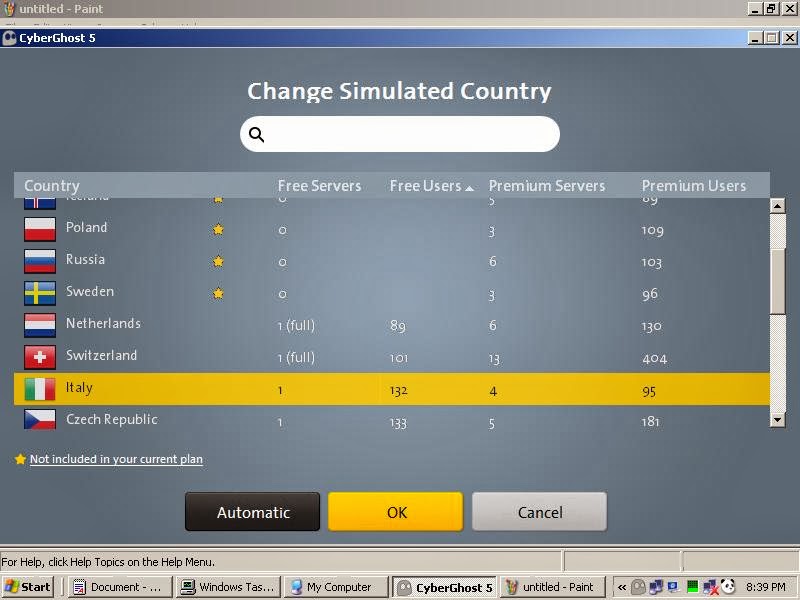The image size is (800, 600).
Task: Click the search magnifier icon
Action: tap(256, 134)
